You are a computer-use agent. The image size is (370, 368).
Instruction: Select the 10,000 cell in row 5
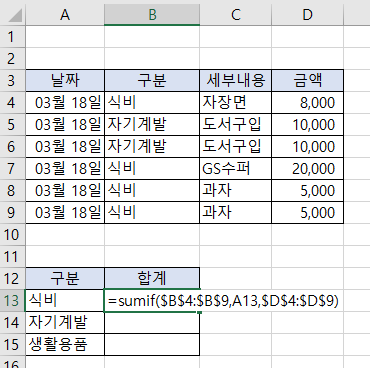click(x=307, y=125)
